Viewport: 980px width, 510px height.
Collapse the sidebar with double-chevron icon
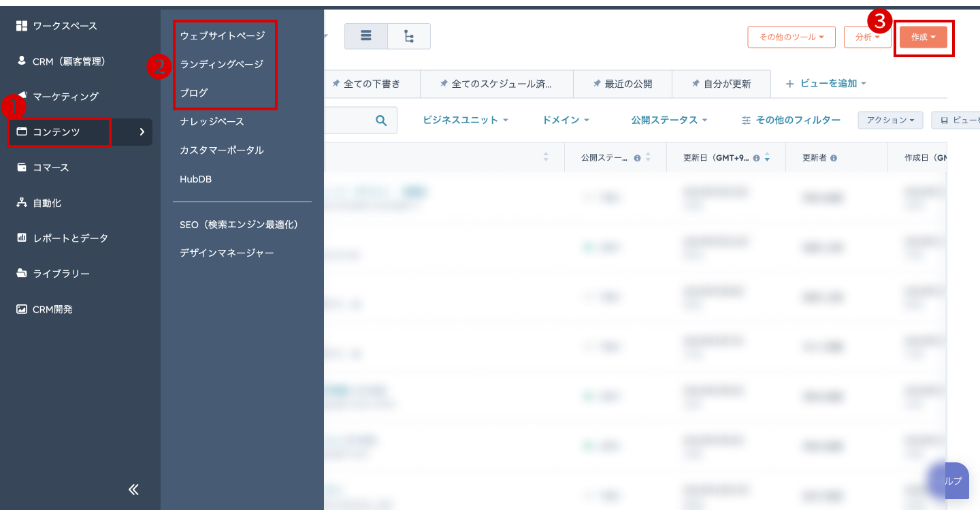(133, 489)
